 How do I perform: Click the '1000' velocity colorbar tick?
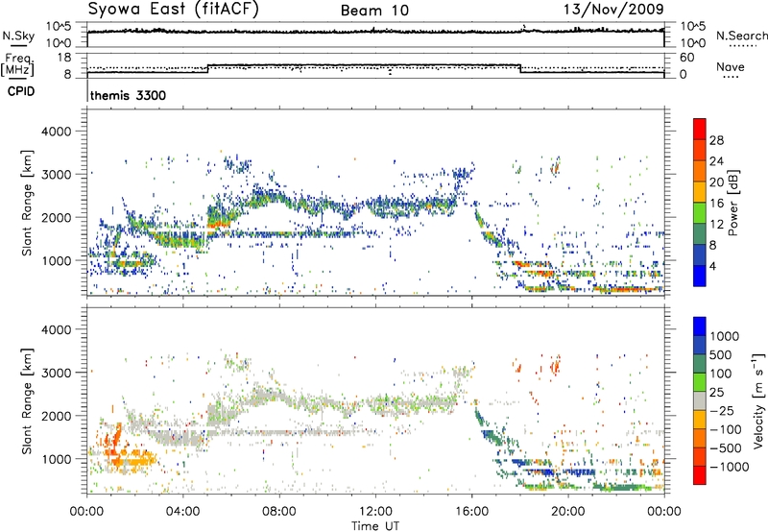pos(725,336)
